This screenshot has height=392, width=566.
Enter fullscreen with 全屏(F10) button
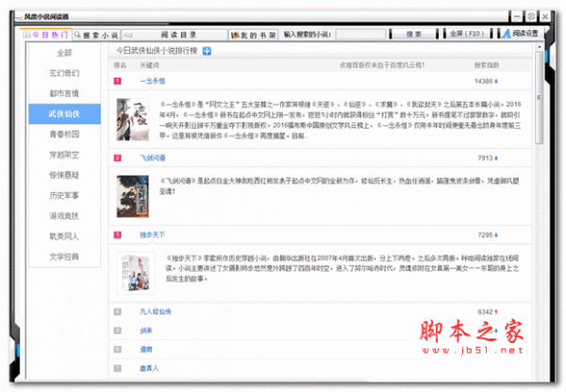coord(467,34)
